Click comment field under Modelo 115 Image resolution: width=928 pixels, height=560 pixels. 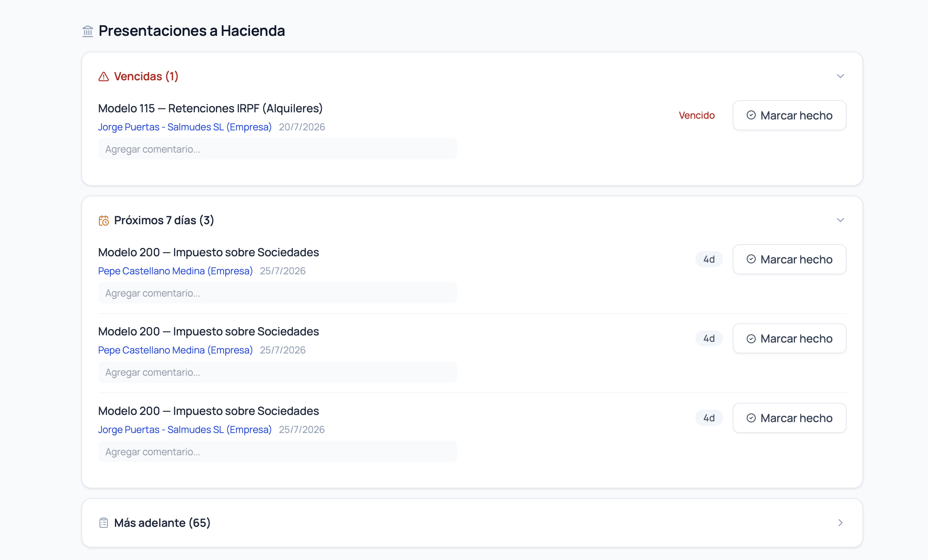click(x=277, y=149)
